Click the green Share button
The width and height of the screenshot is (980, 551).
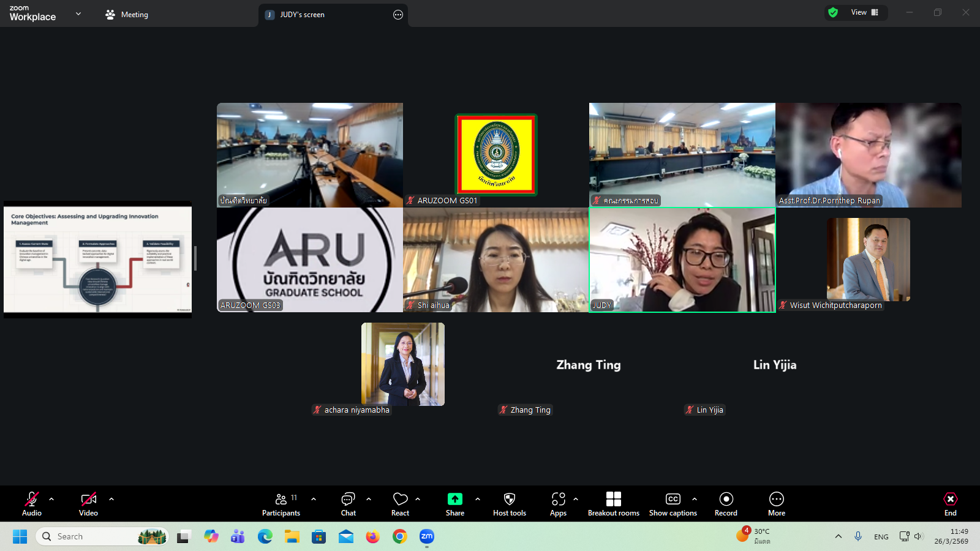pos(454,504)
